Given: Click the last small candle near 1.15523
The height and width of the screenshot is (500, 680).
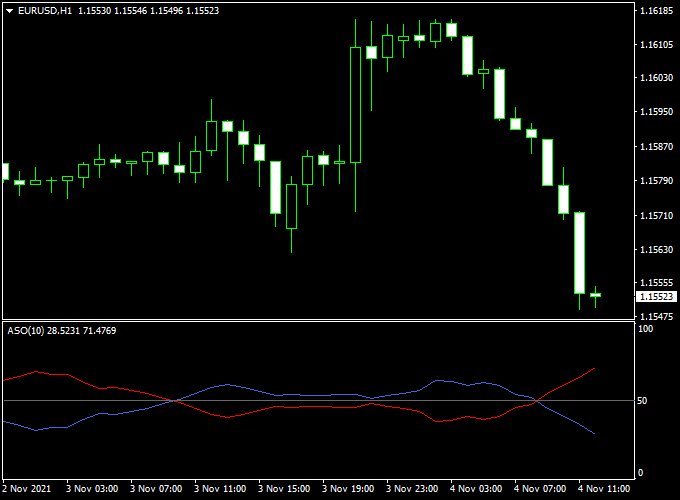Looking at the screenshot, I should [x=595, y=295].
